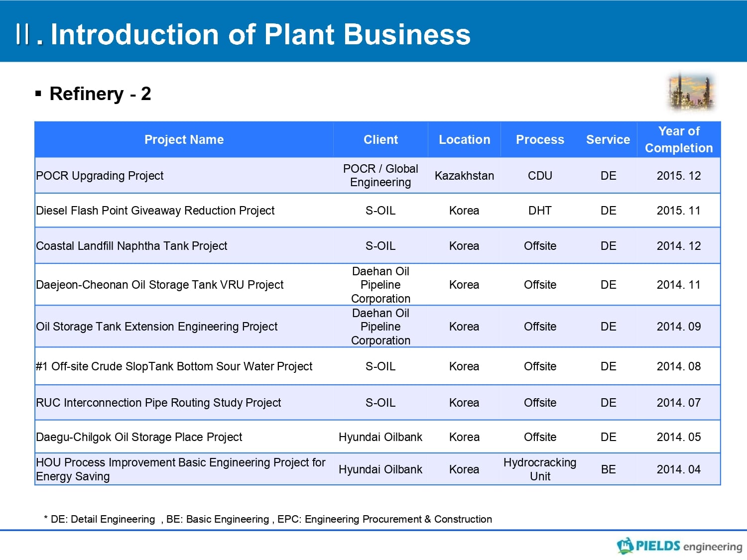Click the 'Client' column header
This screenshot has height=560, width=747.
tap(380, 139)
